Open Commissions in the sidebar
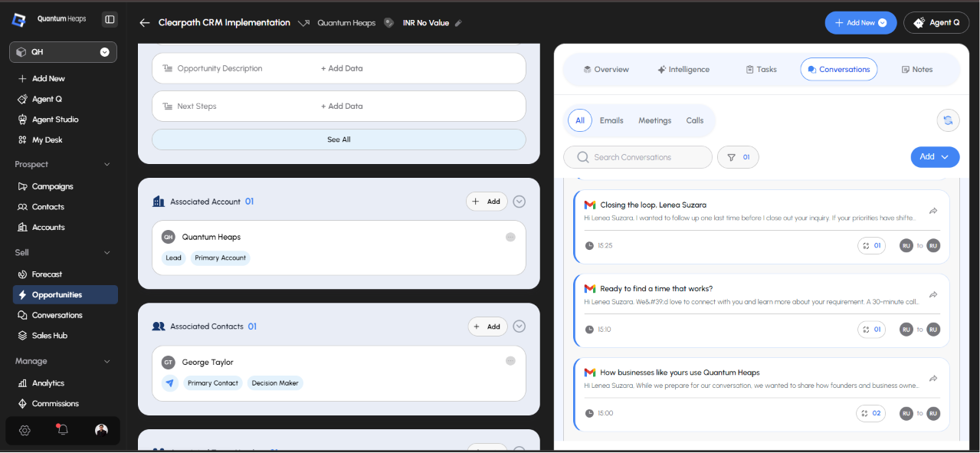Screen dimensions: 980x453 pos(48,404)
